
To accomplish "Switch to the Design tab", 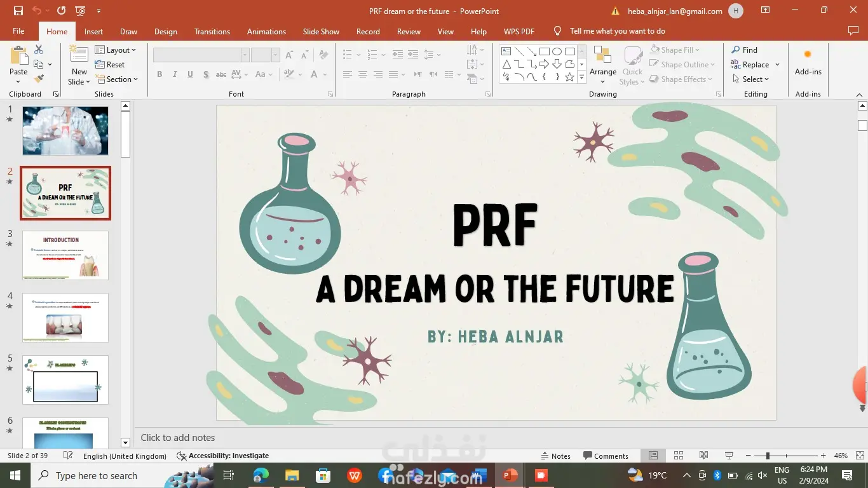I will tap(166, 31).
